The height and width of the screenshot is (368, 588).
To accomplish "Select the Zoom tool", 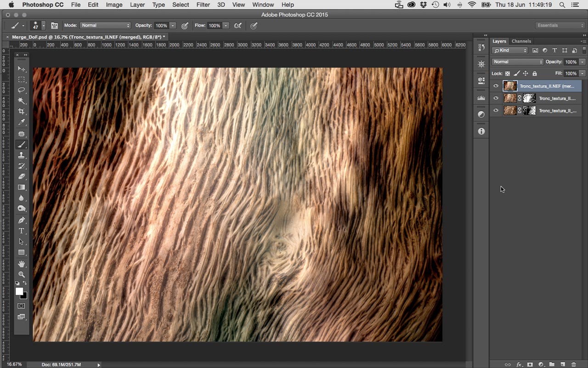I will pyautogui.click(x=22, y=275).
